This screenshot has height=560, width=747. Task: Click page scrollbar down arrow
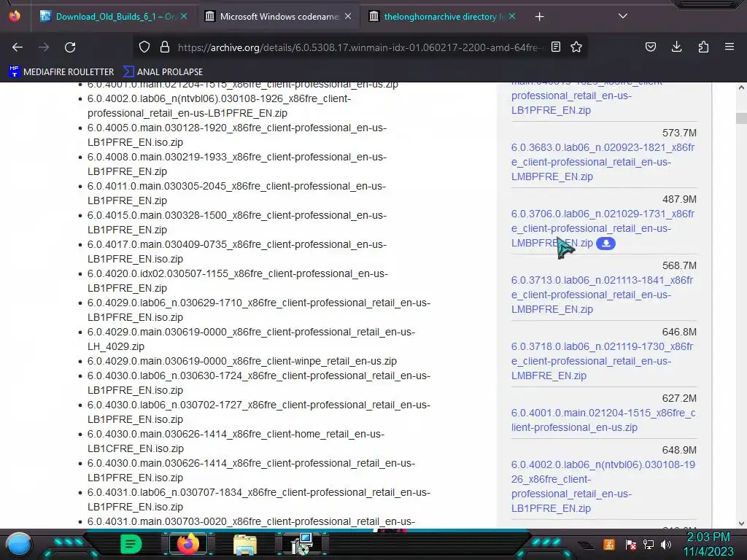(x=741, y=524)
